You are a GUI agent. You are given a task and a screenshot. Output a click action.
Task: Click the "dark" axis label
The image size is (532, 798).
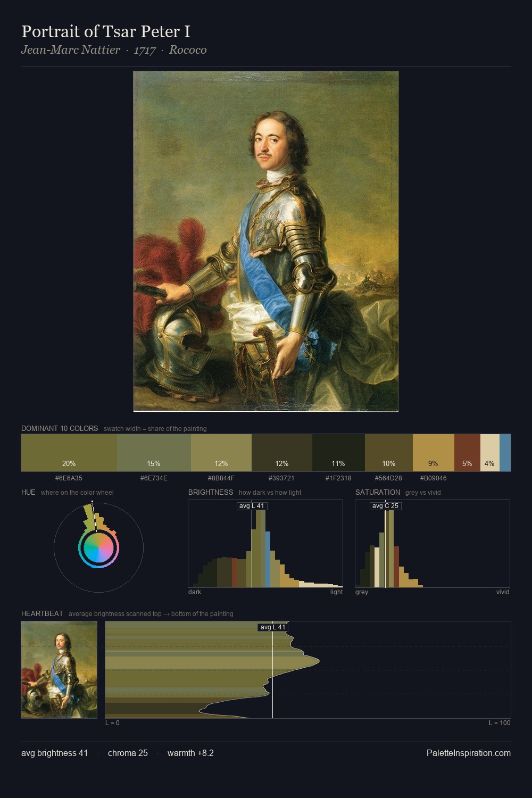(195, 592)
